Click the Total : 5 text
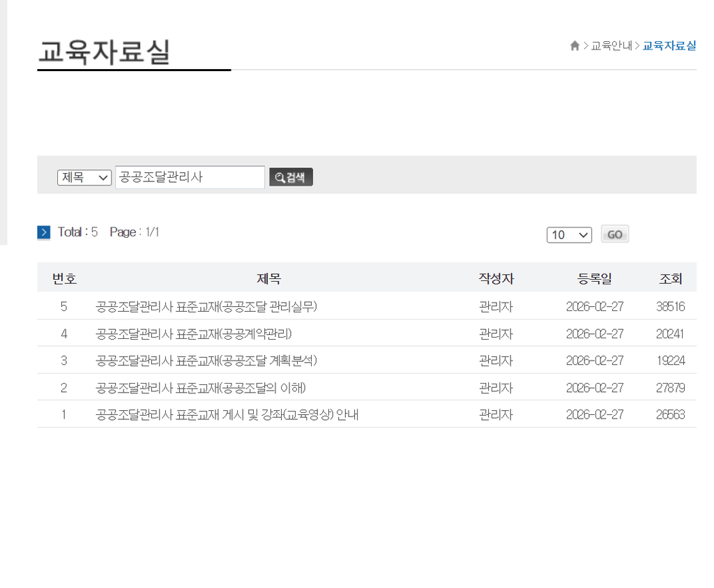This screenshot has width=714, height=588. point(77,232)
